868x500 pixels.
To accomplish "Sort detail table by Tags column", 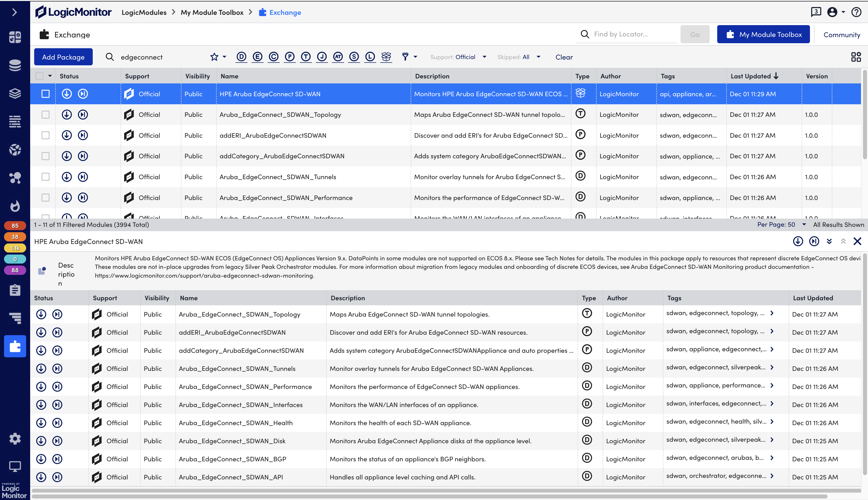I will [674, 298].
